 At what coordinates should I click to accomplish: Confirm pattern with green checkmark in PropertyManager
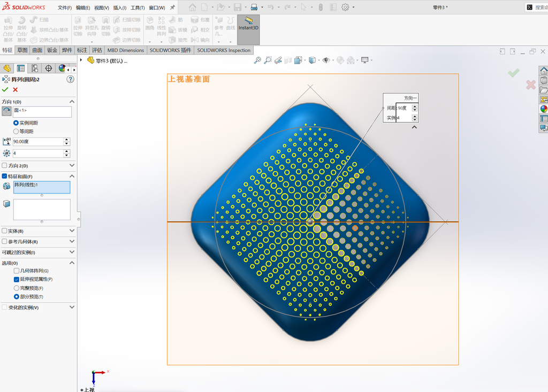click(5, 90)
